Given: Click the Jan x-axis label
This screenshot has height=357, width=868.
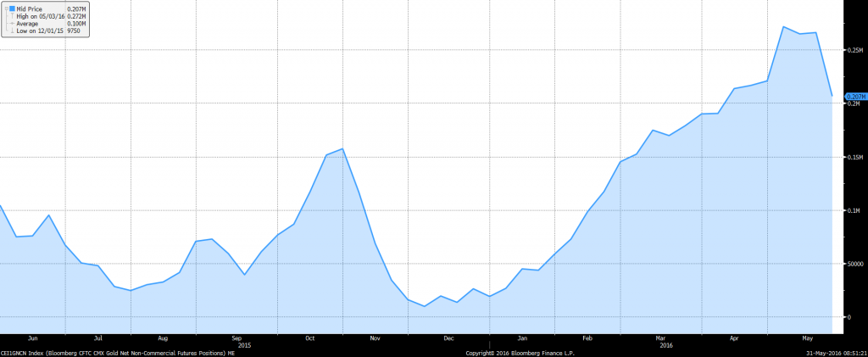Looking at the screenshot, I should (522, 337).
